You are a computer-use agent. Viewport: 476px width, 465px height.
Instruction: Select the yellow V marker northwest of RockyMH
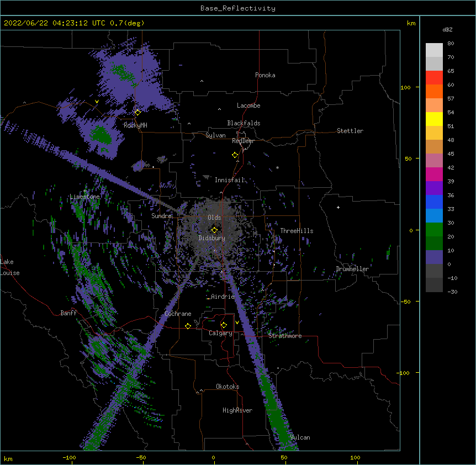click(x=97, y=102)
